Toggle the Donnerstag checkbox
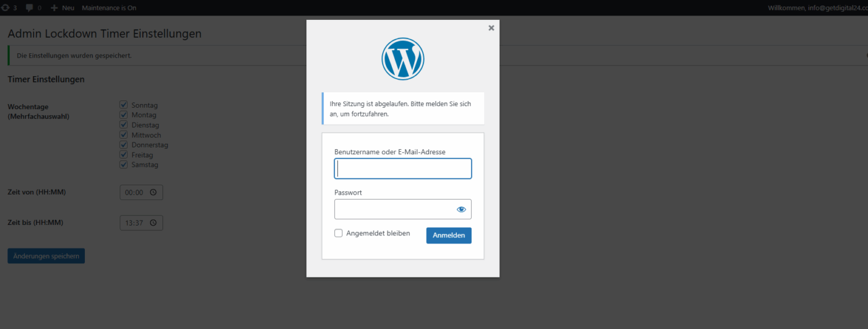Image resolution: width=868 pixels, height=329 pixels. [x=123, y=144]
